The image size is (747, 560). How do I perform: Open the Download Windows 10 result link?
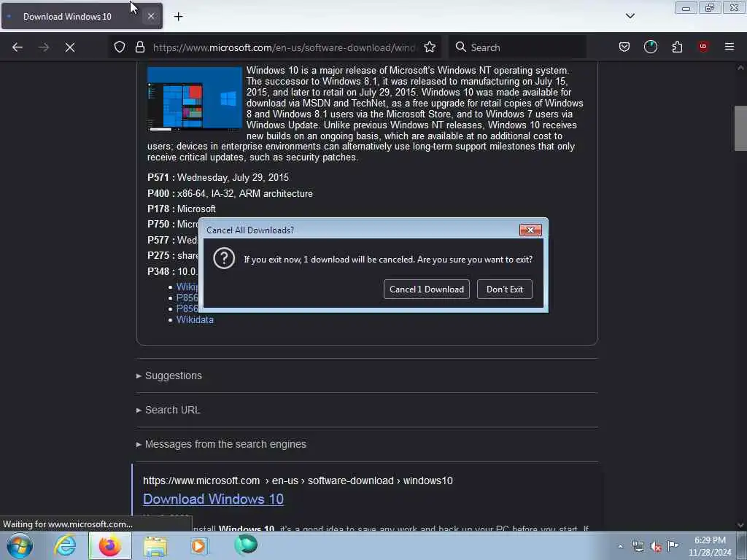pos(213,499)
